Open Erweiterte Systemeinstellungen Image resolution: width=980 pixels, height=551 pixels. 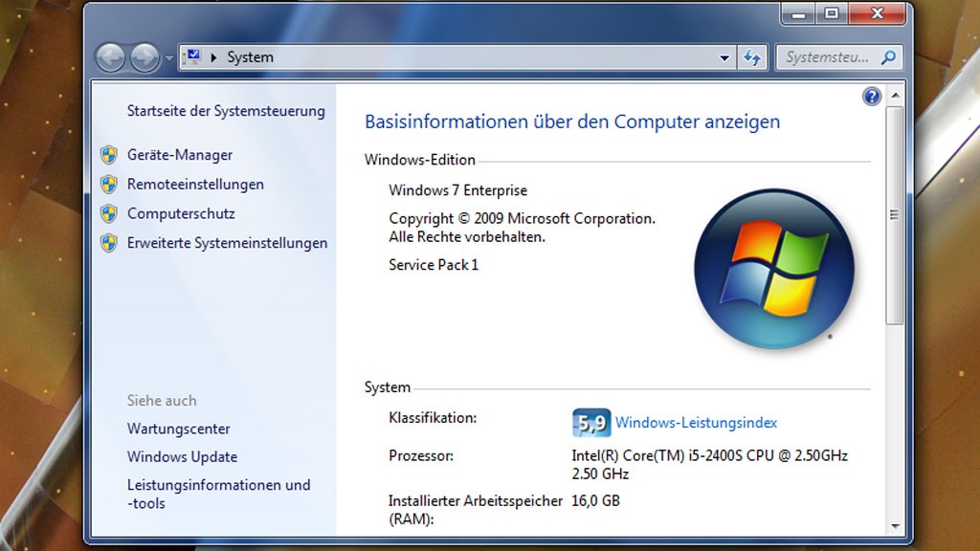tap(227, 243)
